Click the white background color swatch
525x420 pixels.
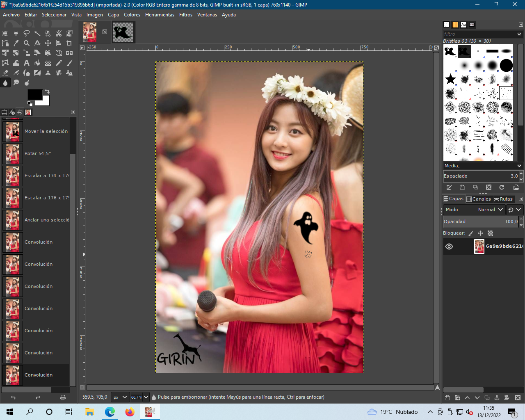[46, 103]
